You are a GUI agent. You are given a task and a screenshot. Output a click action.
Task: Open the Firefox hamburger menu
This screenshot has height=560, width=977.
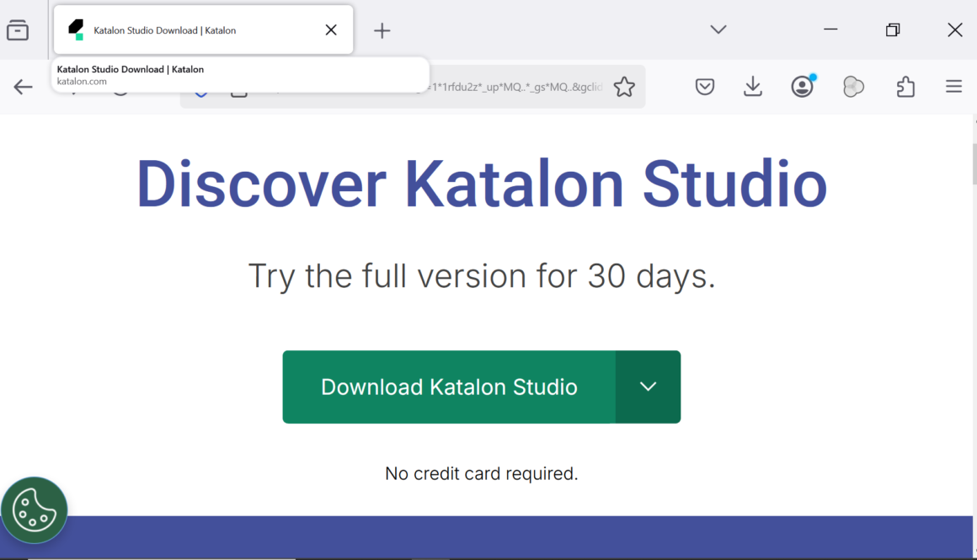point(953,86)
